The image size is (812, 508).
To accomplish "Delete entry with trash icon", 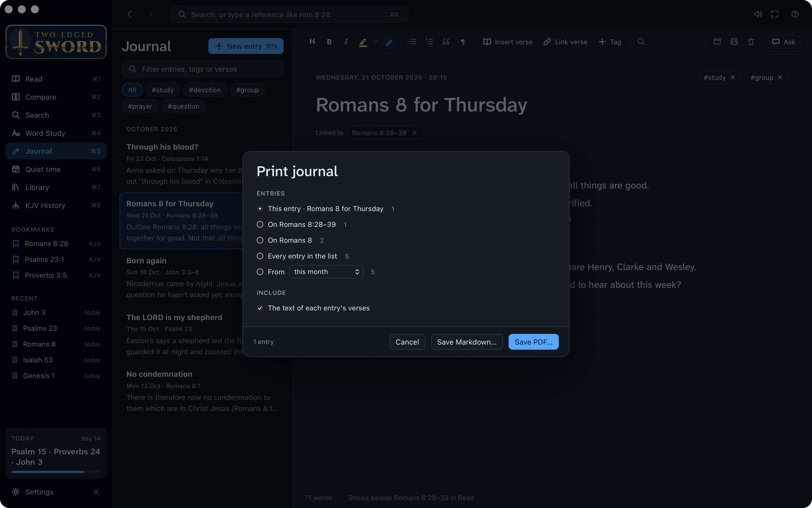I will 751,42.
